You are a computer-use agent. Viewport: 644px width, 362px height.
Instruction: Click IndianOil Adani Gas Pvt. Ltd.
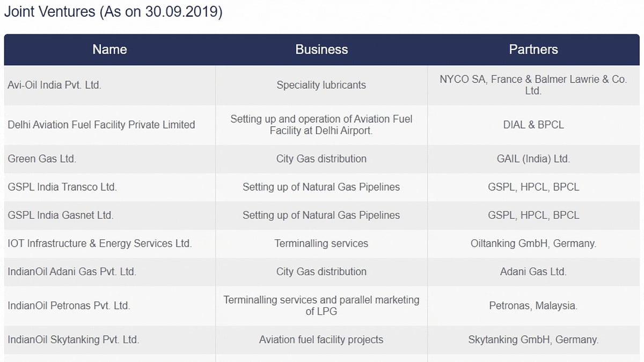click(x=71, y=271)
